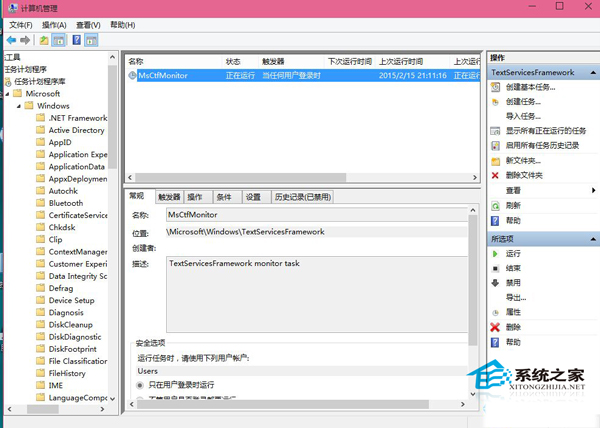Click the details pane horizontal scrollbar thumb
The height and width of the screenshot is (428, 600).
[x=283, y=404]
